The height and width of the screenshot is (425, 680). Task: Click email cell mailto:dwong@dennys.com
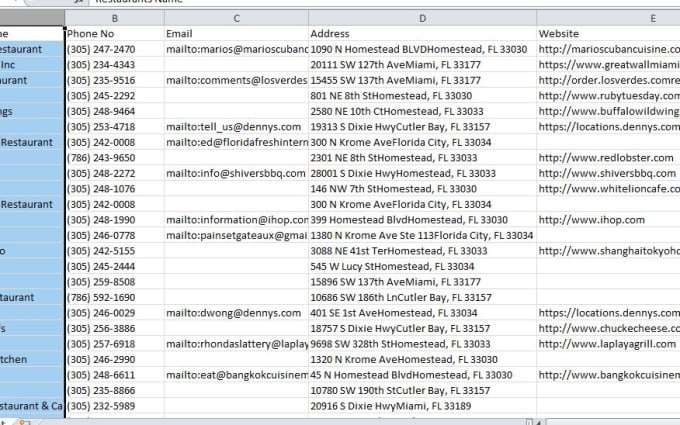click(x=236, y=313)
